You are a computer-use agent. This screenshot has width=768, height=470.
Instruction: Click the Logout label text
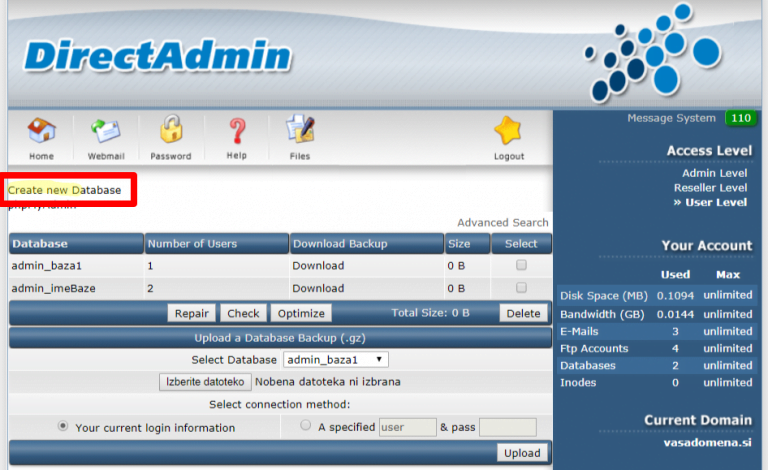point(509,156)
